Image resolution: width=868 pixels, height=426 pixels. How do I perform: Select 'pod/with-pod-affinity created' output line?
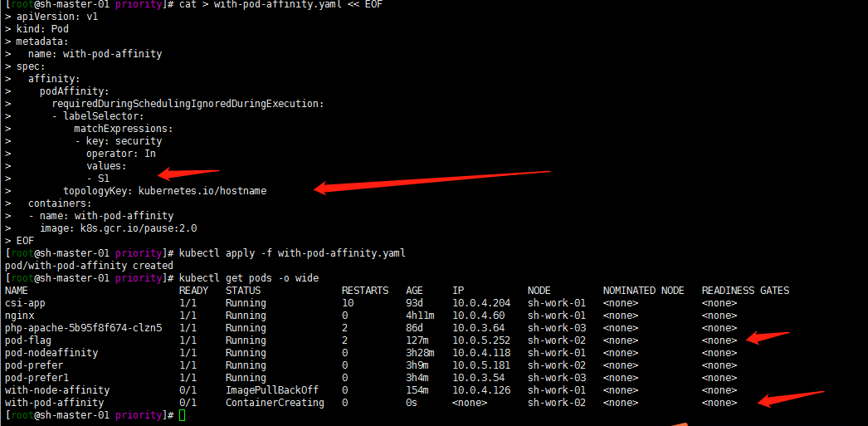click(x=89, y=266)
